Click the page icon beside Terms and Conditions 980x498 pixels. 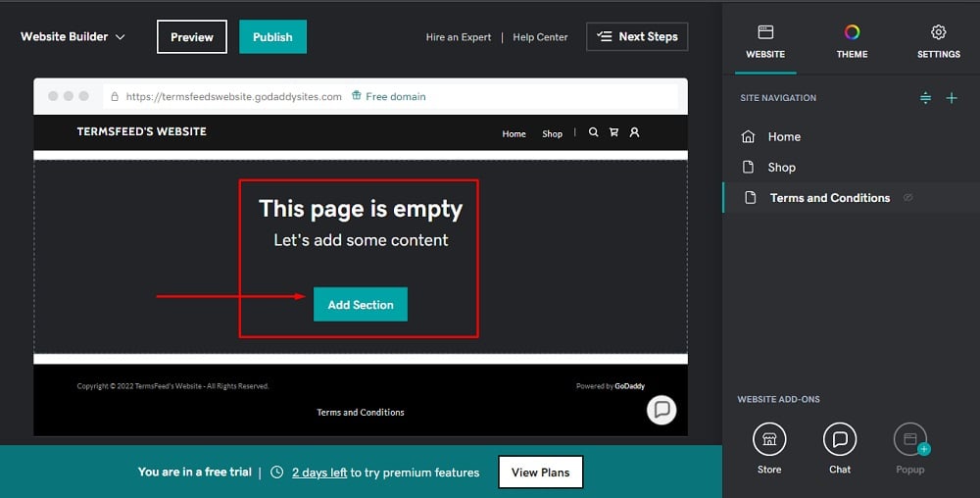(x=751, y=197)
